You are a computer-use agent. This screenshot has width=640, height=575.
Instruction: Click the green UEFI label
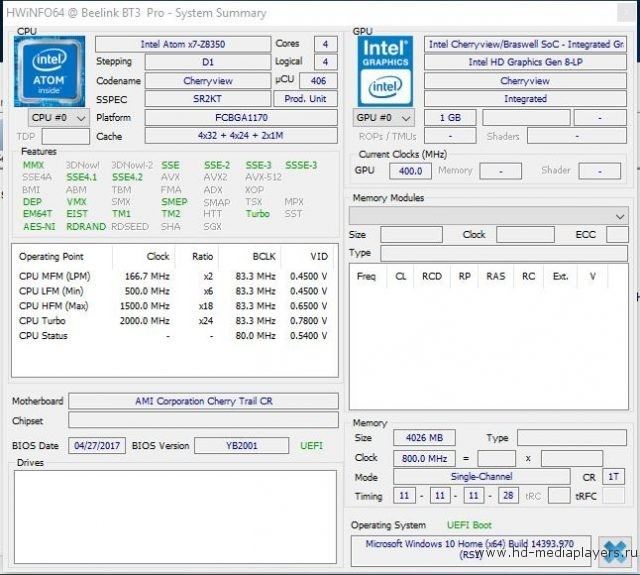tap(311, 446)
